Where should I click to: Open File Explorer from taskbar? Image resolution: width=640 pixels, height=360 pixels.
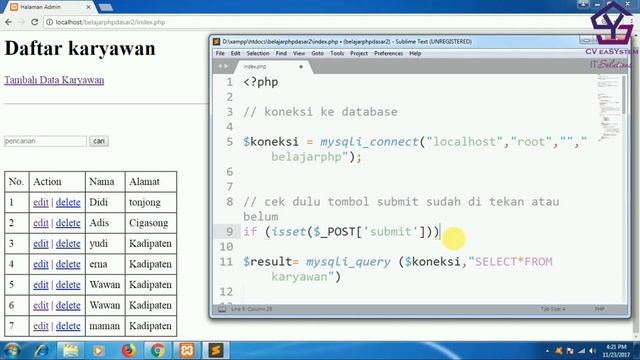(x=70, y=351)
